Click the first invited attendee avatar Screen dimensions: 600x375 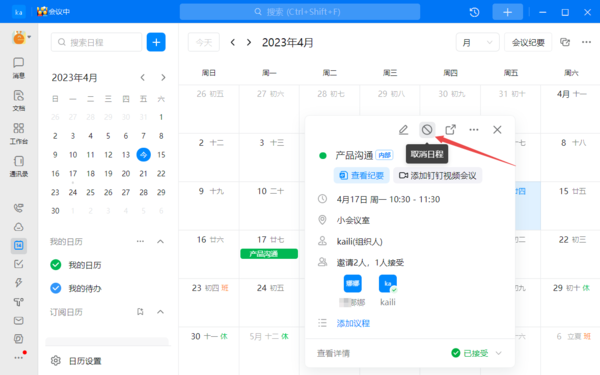[352, 284]
